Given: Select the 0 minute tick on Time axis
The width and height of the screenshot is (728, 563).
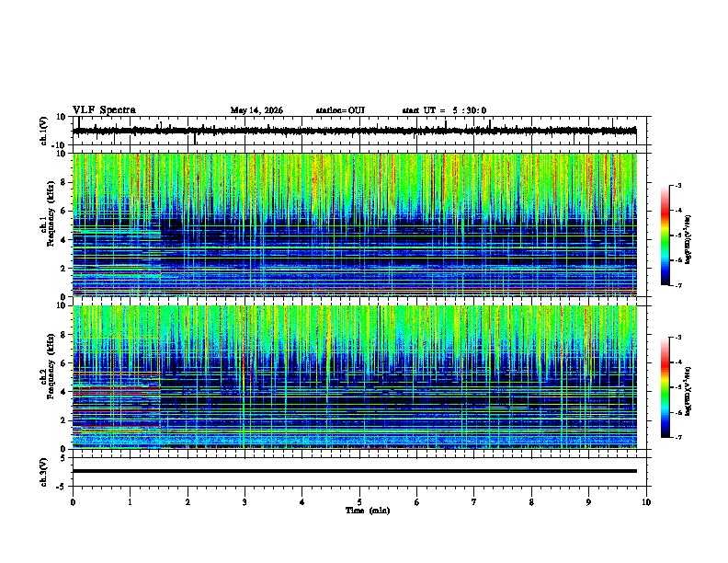Looking at the screenshot, I should 73,502.
